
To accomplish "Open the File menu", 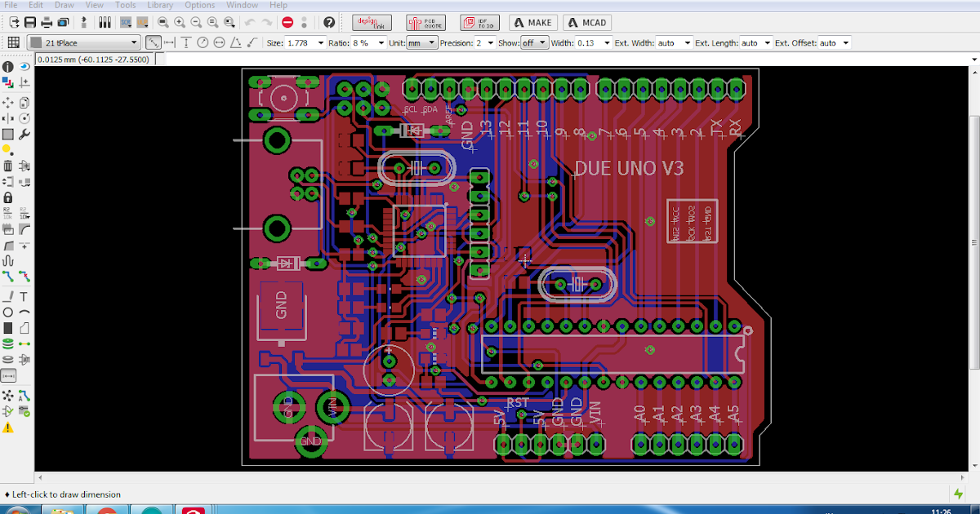I will point(11,5).
